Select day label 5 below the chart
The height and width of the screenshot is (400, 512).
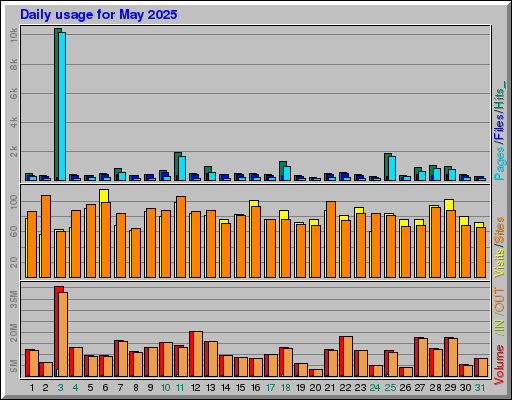click(90, 388)
